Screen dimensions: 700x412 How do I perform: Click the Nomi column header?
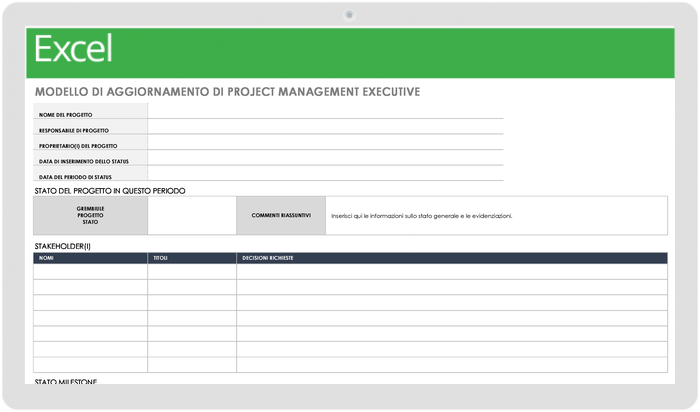click(x=90, y=258)
